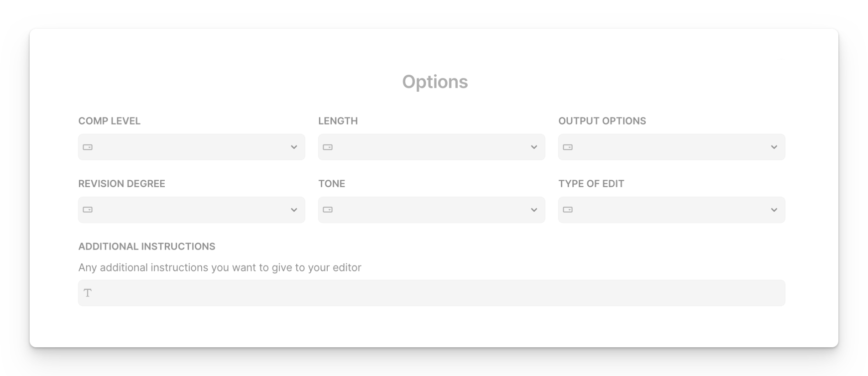Click the Options heading
This screenshot has height=376, width=868.
tap(435, 82)
